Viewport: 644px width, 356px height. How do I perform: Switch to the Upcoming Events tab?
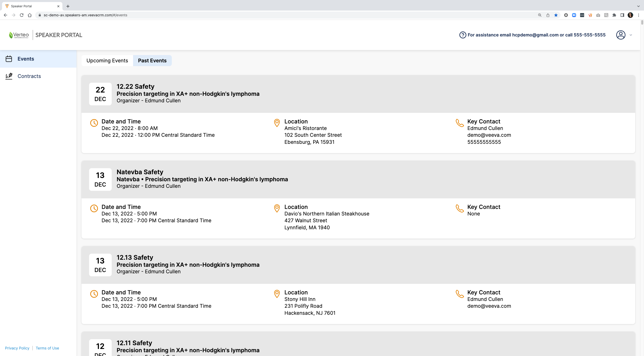point(107,61)
